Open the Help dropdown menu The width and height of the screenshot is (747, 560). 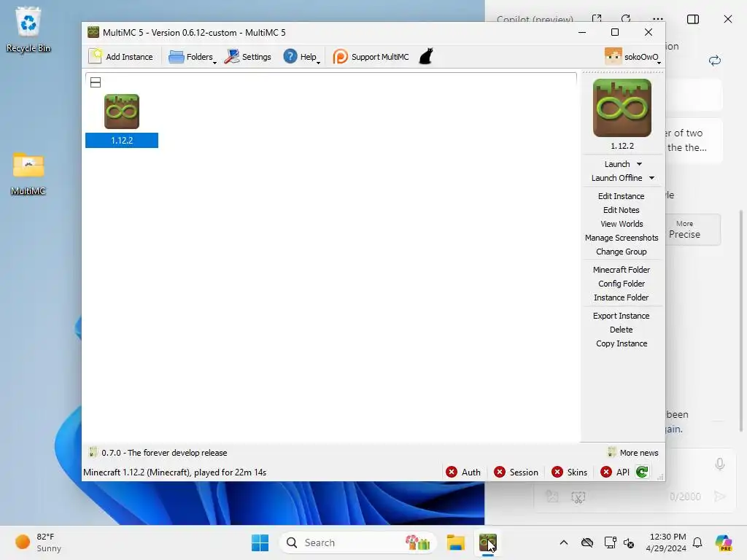(301, 57)
